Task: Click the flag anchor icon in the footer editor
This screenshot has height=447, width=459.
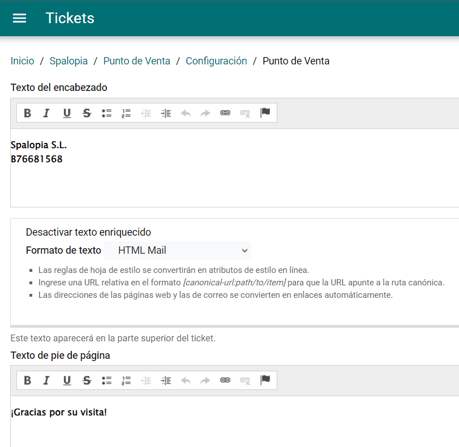Action: [x=265, y=380]
